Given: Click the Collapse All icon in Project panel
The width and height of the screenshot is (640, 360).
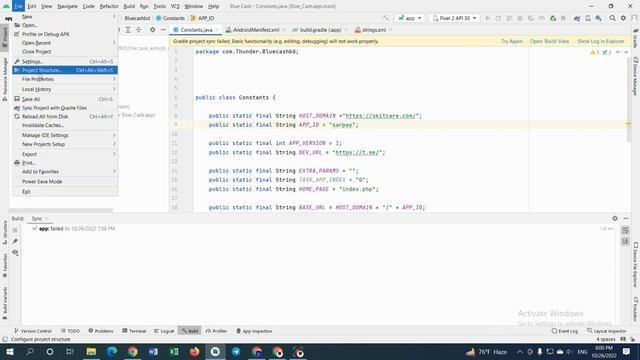Looking at the screenshot, I should tap(139, 30).
